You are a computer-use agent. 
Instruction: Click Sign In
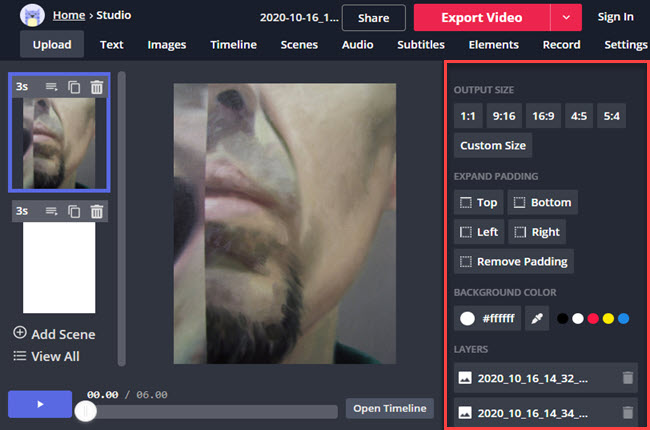(x=615, y=17)
